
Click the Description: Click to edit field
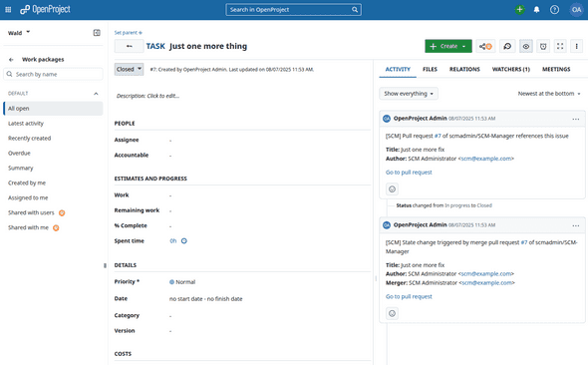point(147,96)
